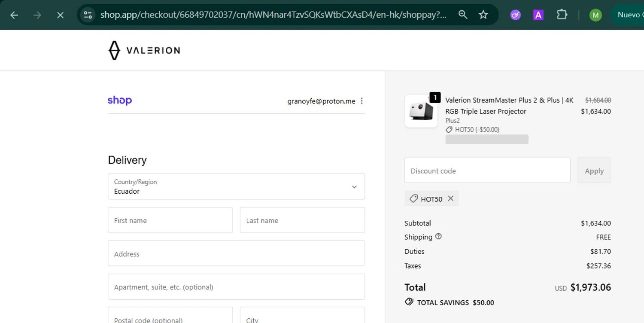Click the Subtotal $1,634.00 value
Image resolution: width=644 pixels, height=323 pixels.
(x=596, y=223)
